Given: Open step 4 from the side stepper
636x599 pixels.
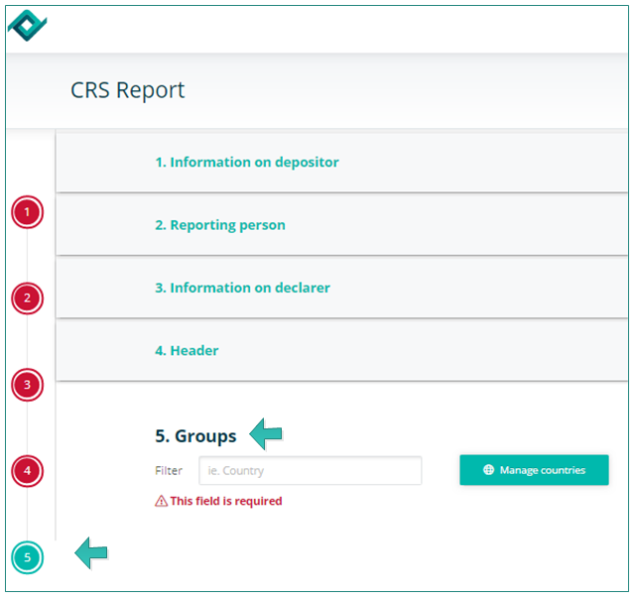Looking at the screenshot, I should 28,470.
